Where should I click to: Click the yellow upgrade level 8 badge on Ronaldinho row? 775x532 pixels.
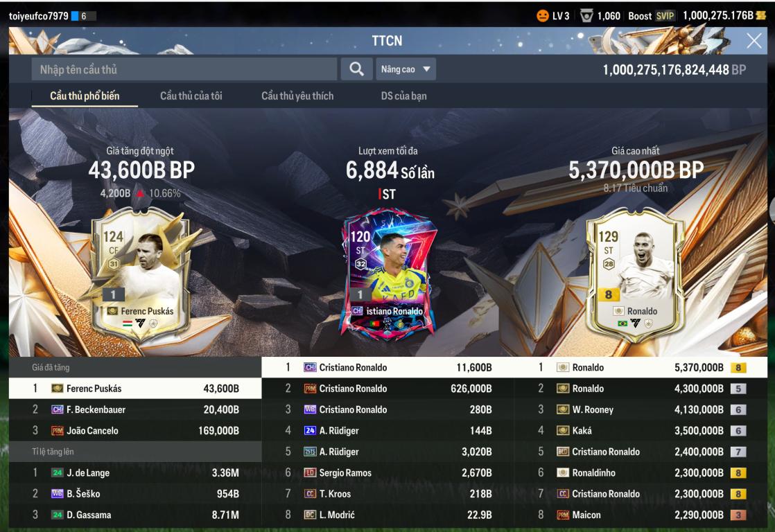pos(738,472)
